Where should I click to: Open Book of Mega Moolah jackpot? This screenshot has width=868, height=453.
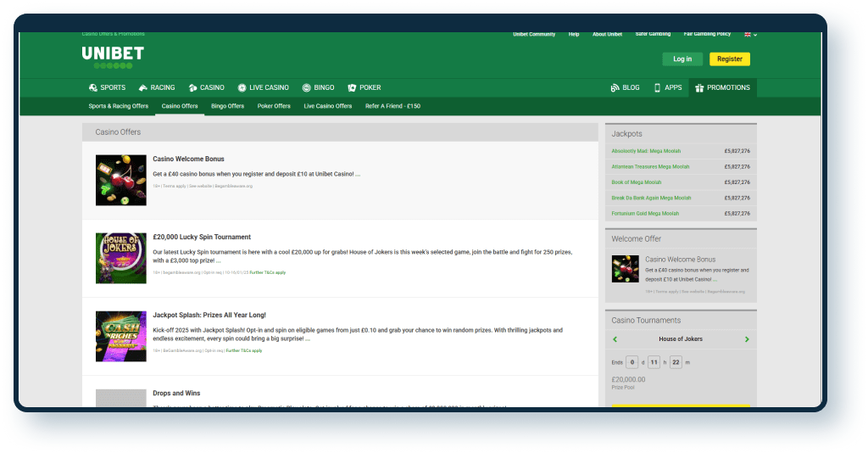(x=636, y=182)
